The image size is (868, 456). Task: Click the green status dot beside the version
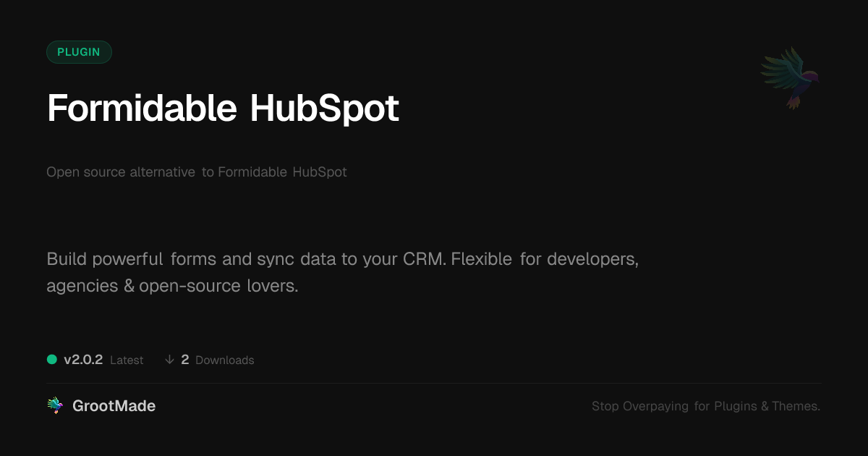[52, 360]
